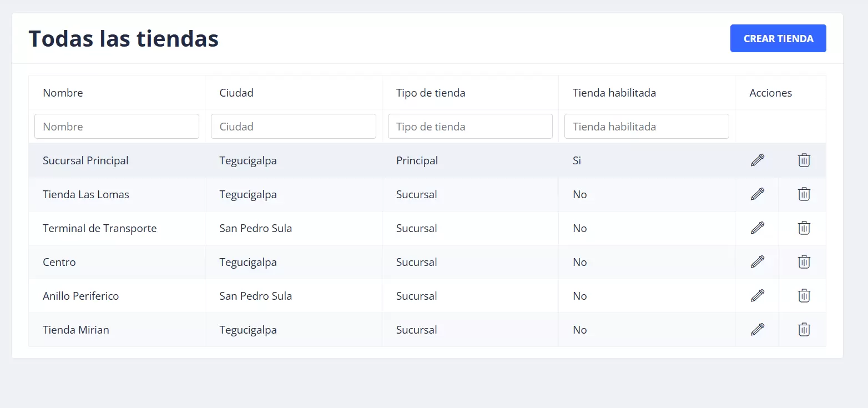The width and height of the screenshot is (868, 408).
Task: Sort by the Ciudad column header
Action: tap(236, 93)
